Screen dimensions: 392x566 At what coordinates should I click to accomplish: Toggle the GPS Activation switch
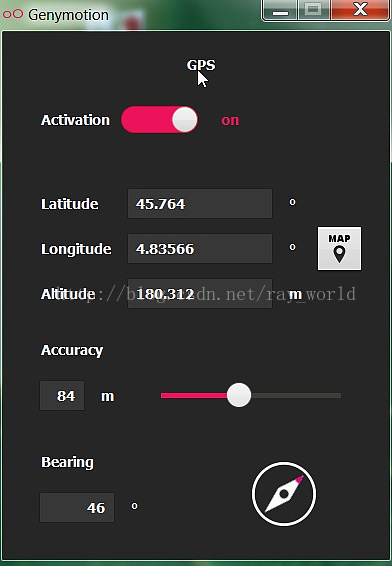tap(159, 119)
